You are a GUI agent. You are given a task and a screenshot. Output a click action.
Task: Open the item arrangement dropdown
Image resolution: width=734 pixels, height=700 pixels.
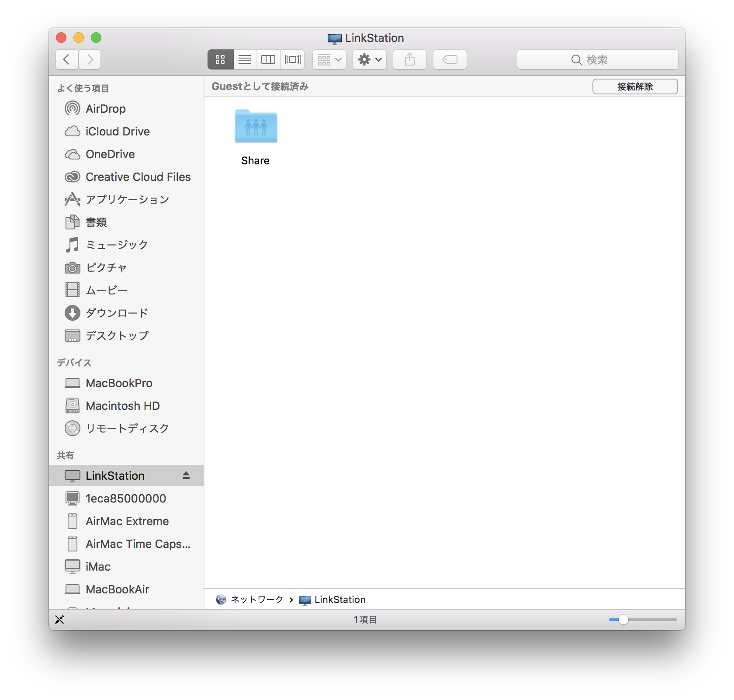(x=329, y=59)
